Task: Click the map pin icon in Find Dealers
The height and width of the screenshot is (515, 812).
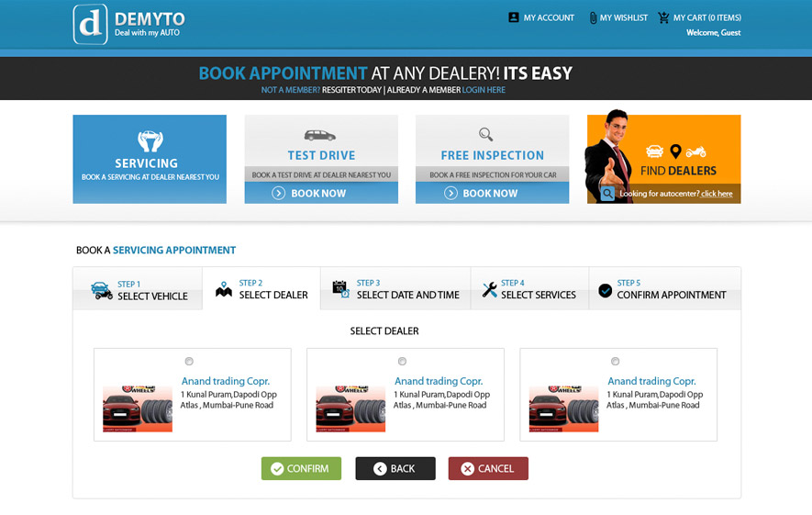Action: point(676,151)
